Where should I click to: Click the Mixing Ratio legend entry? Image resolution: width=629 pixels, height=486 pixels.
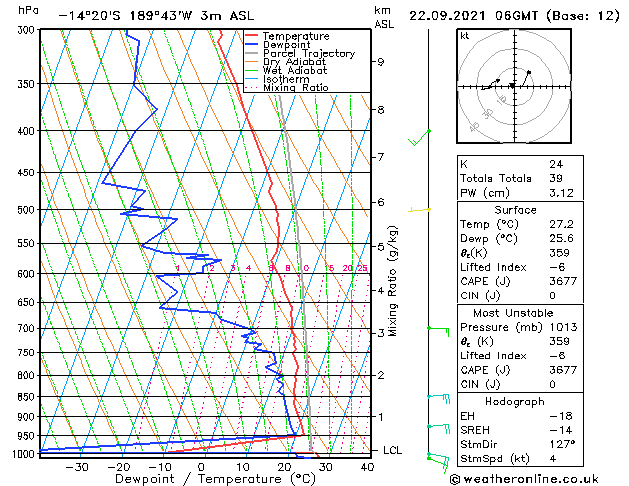[295, 88]
